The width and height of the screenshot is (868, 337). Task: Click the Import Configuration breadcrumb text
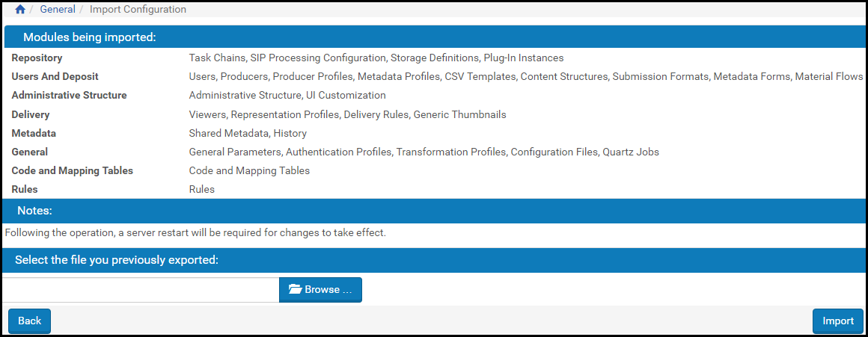point(138,10)
